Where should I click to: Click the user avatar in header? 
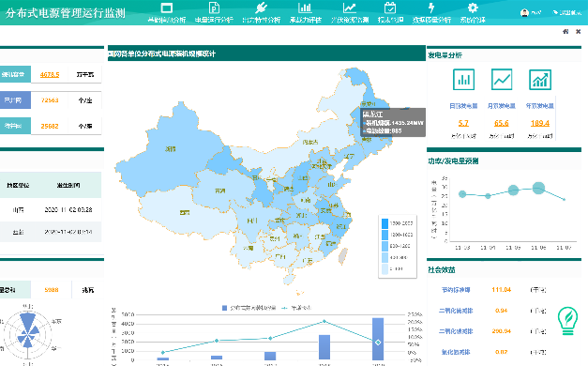524,13
